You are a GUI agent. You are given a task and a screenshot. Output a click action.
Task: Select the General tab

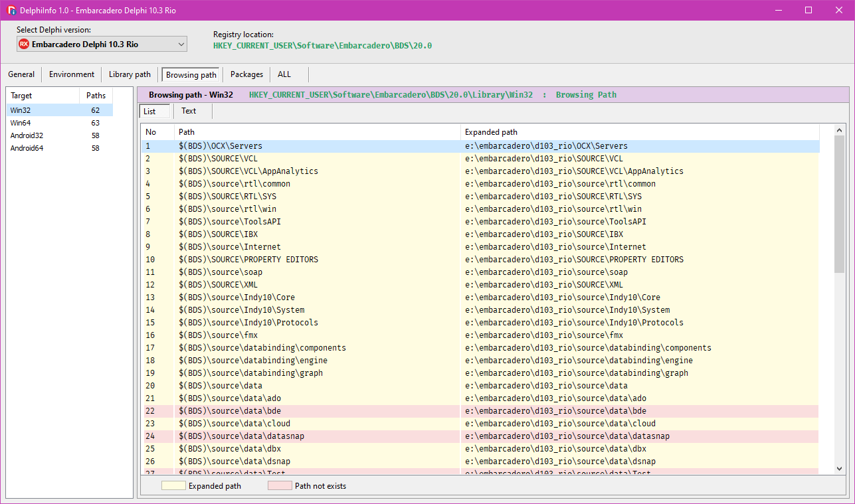point(21,74)
